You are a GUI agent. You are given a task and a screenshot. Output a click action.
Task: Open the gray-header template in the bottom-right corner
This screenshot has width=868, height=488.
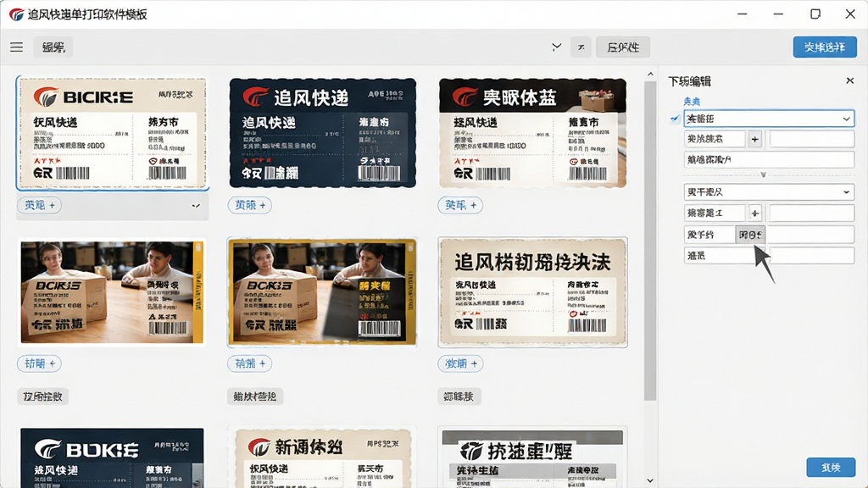(532, 457)
